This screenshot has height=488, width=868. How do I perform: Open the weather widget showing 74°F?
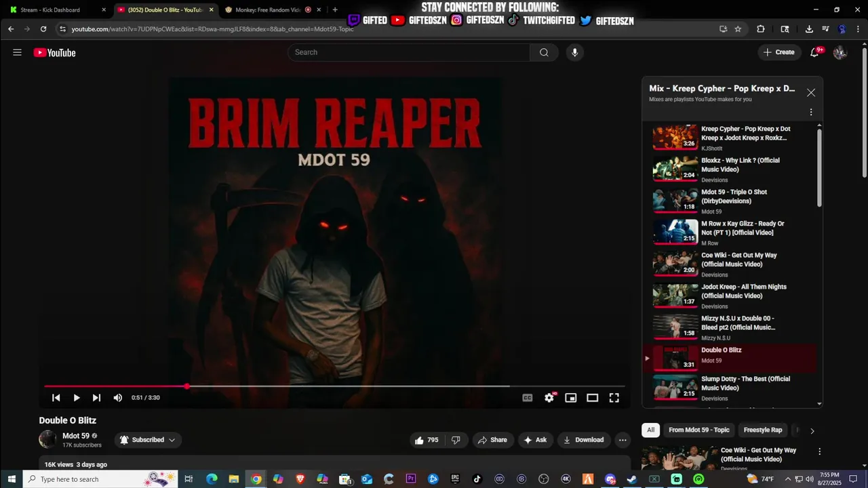pos(759,479)
